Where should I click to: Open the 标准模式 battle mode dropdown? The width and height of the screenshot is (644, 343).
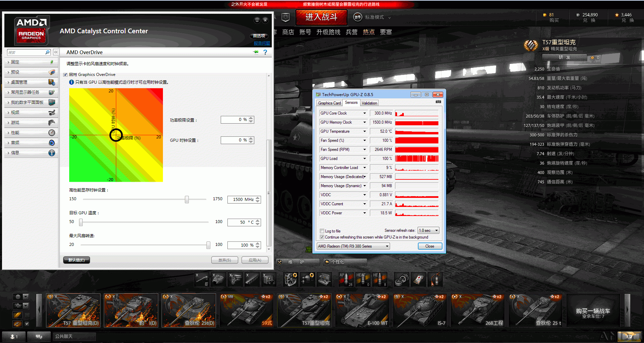click(378, 17)
